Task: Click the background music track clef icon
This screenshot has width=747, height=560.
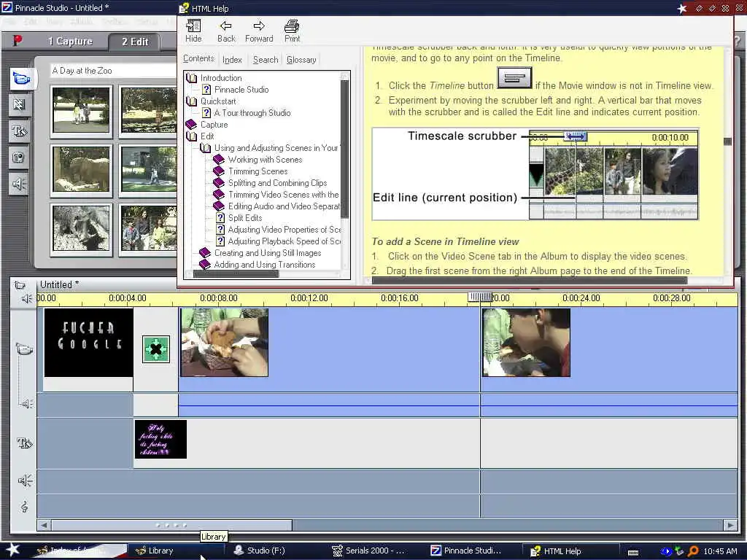Action: pos(24,507)
